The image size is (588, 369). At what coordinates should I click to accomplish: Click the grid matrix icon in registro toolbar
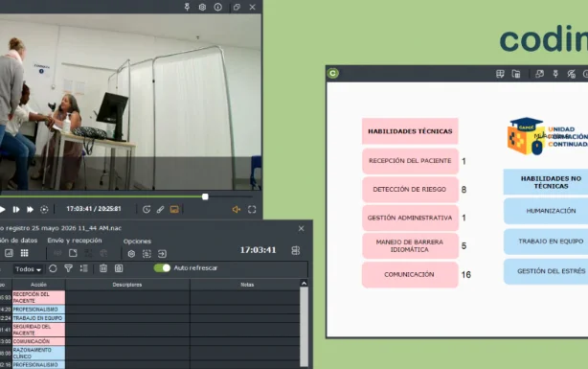(24, 253)
